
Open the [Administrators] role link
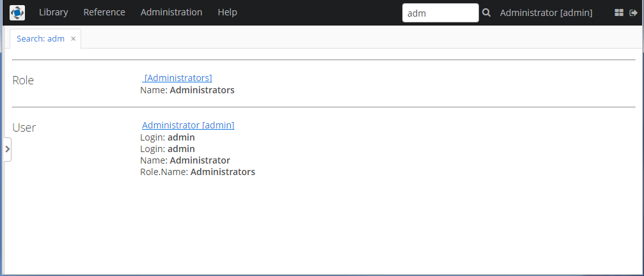click(x=178, y=78)
